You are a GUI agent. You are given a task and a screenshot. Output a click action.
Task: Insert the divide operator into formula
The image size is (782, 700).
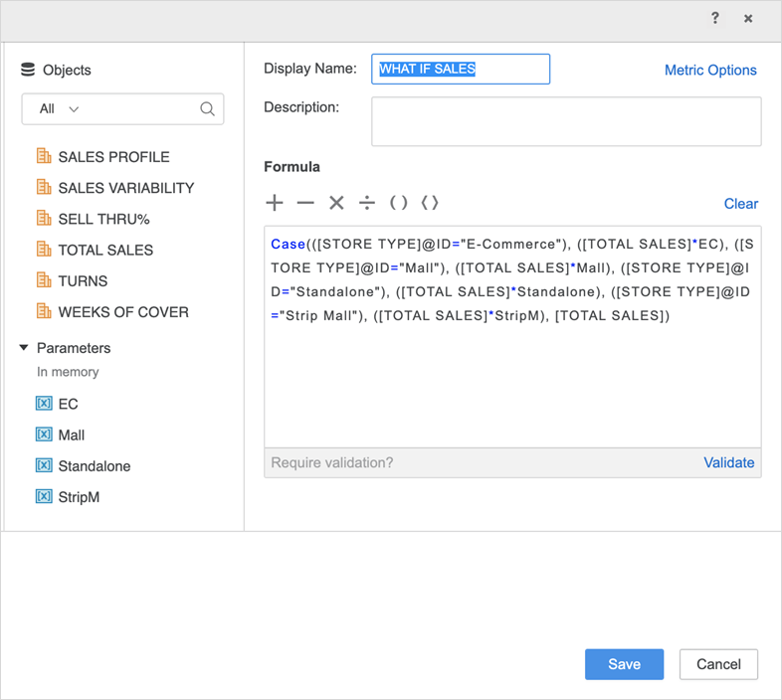[367, 203]
